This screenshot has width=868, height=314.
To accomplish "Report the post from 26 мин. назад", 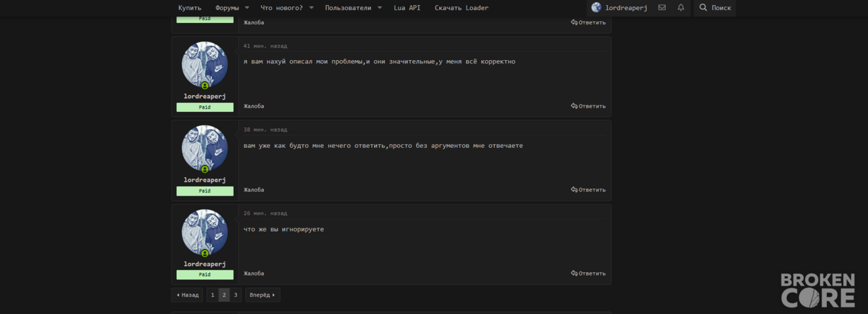I will pyautogui.click(x=254, y=273).
